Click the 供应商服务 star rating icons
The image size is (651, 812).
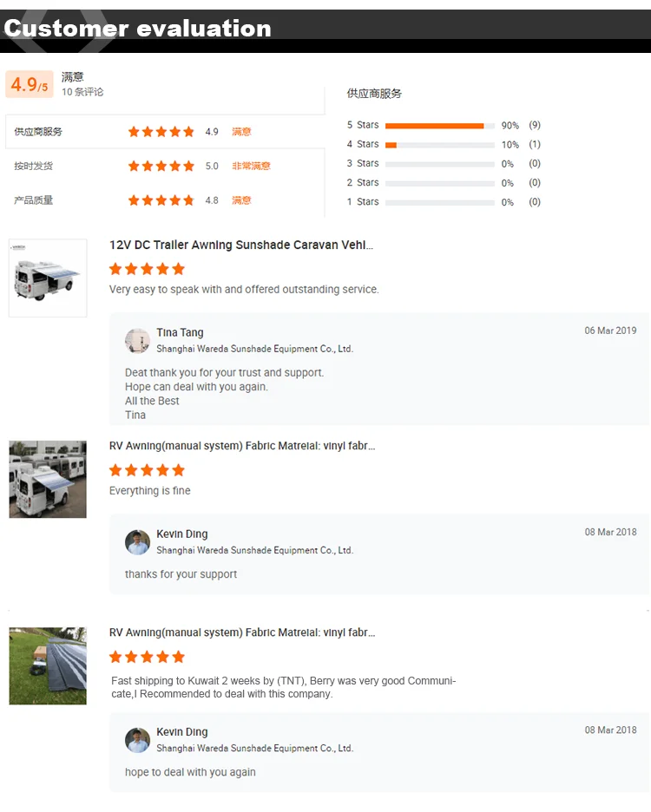point(161,132)
